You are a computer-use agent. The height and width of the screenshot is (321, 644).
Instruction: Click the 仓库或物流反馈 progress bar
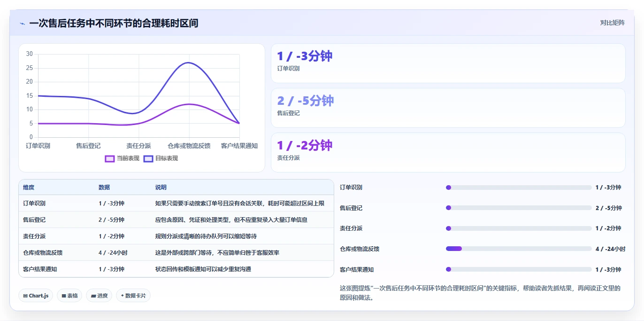pos(519,249)
